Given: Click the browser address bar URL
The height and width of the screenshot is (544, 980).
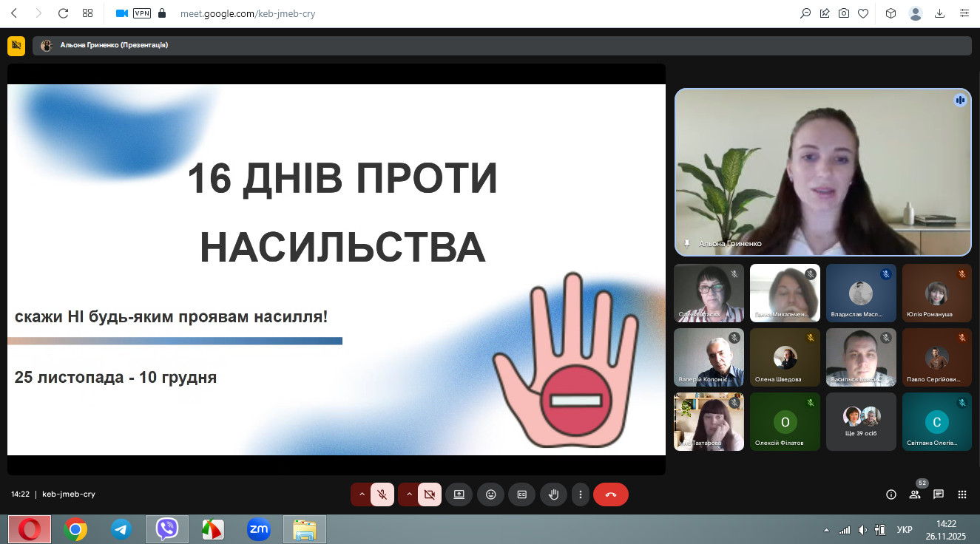Looking at the screenshot, I should pyautogui.click(x=248, y=13).
